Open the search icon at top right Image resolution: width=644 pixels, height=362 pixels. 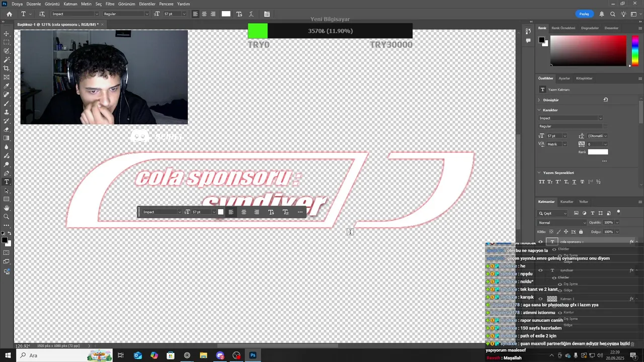[612, 14]
